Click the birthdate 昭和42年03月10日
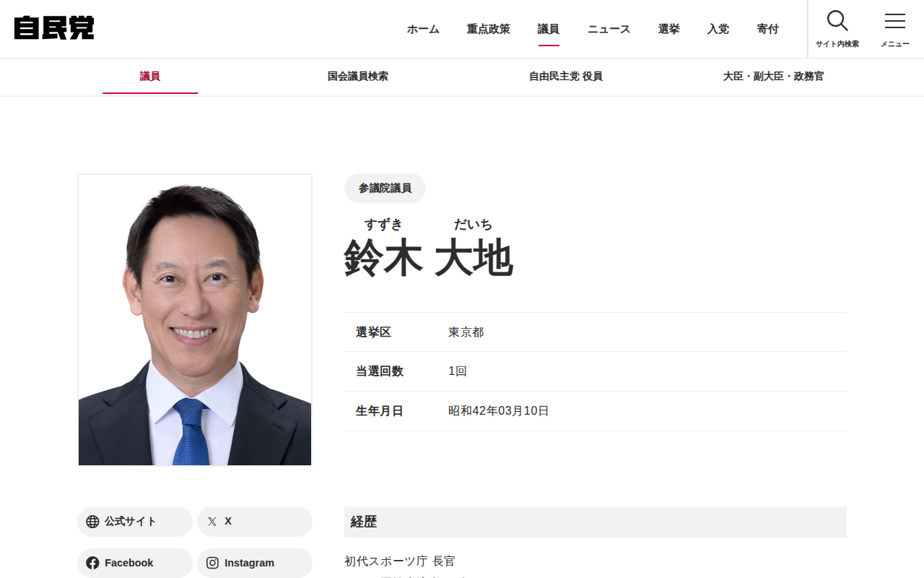This screenshot has width=924, height=578. (499, 411)
